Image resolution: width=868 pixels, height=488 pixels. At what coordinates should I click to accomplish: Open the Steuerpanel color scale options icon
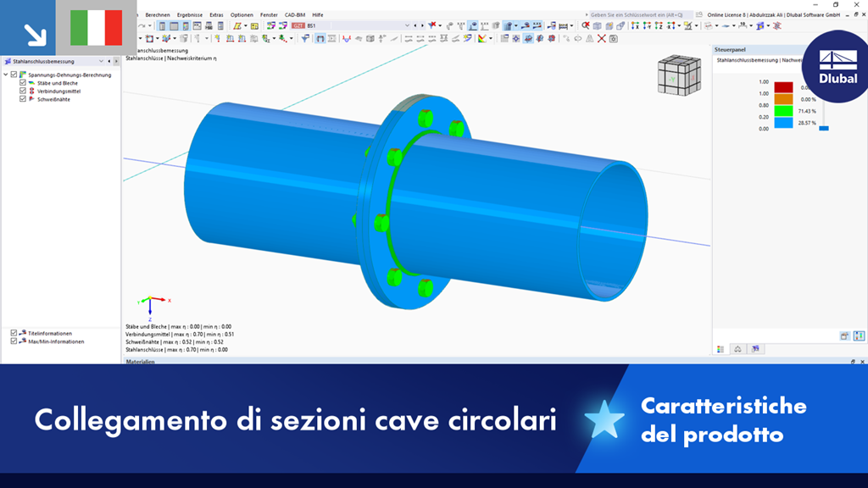click(859, 336)
